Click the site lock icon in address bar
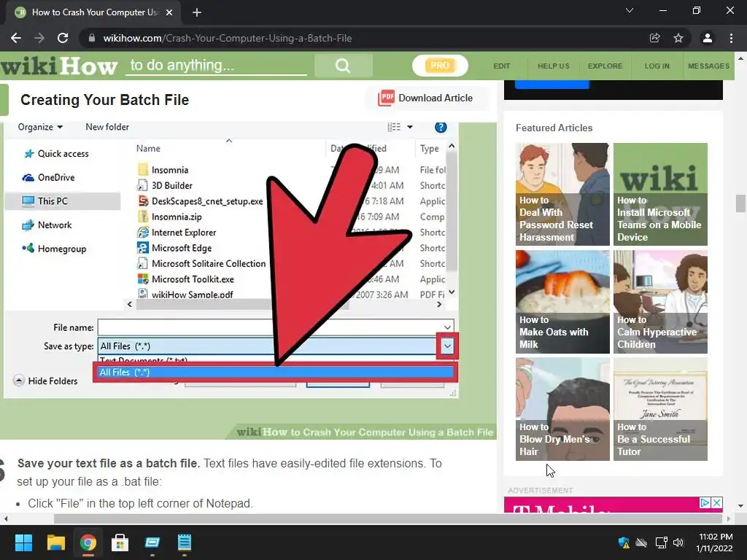 pyautogui.click(x=92, y=38)
